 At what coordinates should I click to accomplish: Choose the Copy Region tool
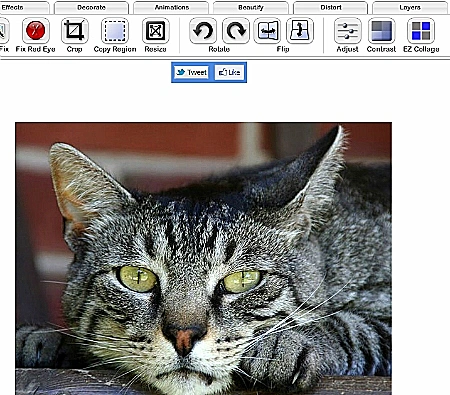point(115,31)
